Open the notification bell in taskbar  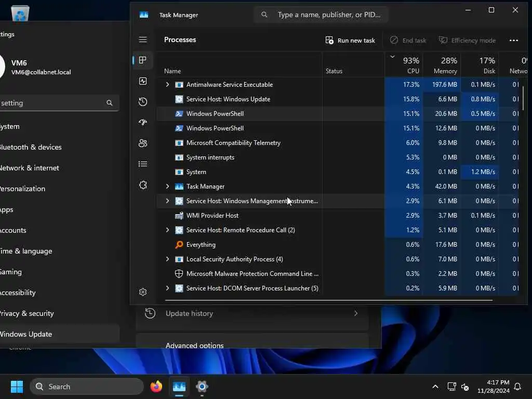pyautogui.click(x=518, y=387)
